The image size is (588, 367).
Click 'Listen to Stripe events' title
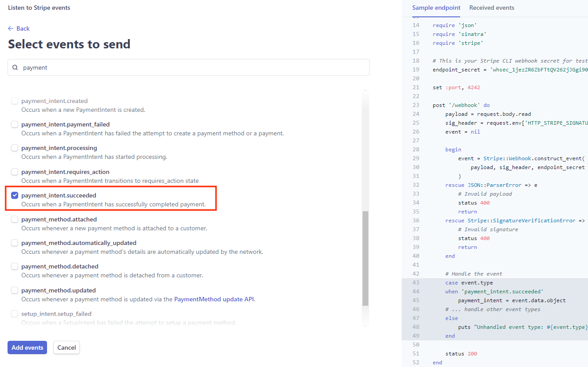point(39,8)
